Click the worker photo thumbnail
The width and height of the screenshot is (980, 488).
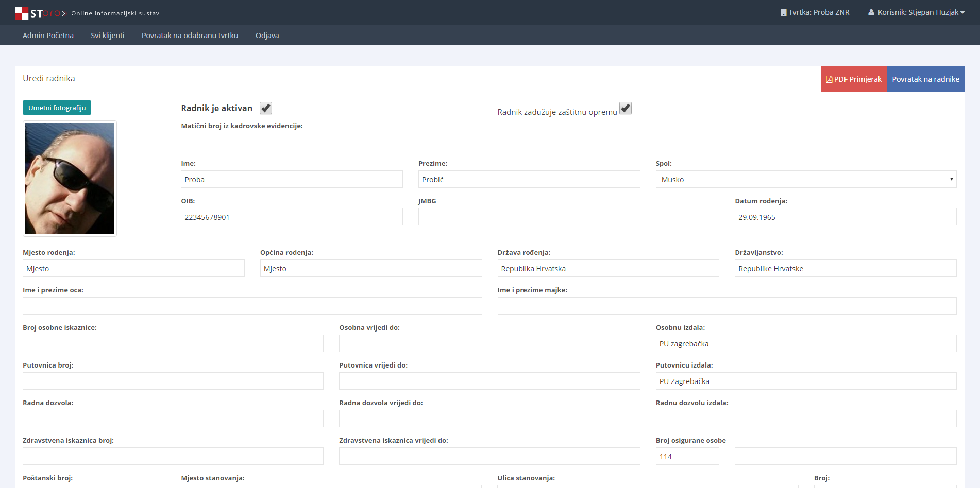pyautogui.click(x=70, y=179)
